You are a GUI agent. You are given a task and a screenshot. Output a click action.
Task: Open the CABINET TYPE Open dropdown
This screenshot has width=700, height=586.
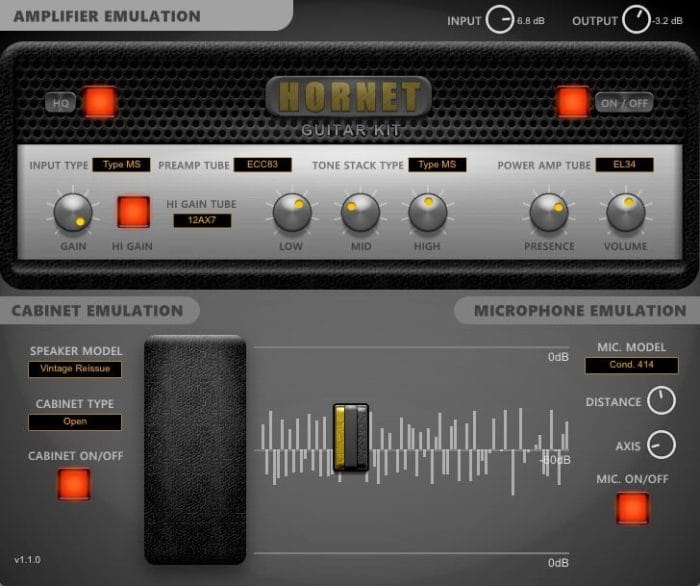click(x=75, y=422)
